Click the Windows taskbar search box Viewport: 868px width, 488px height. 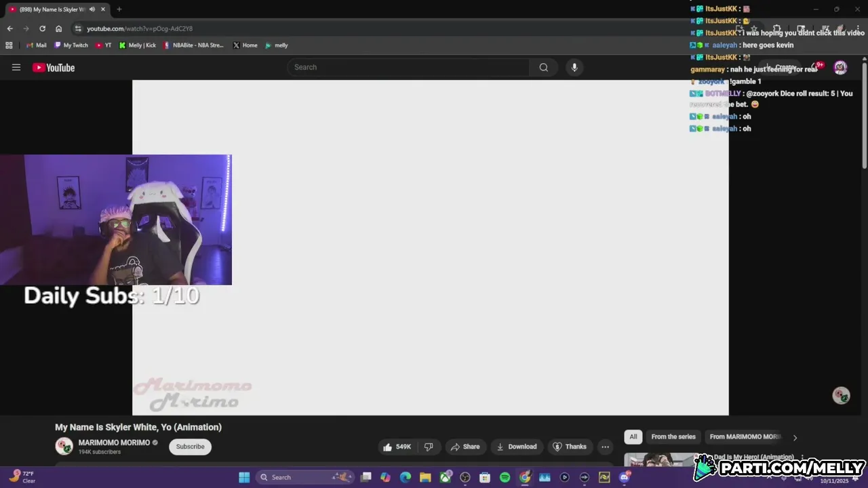tap(305, 477)
